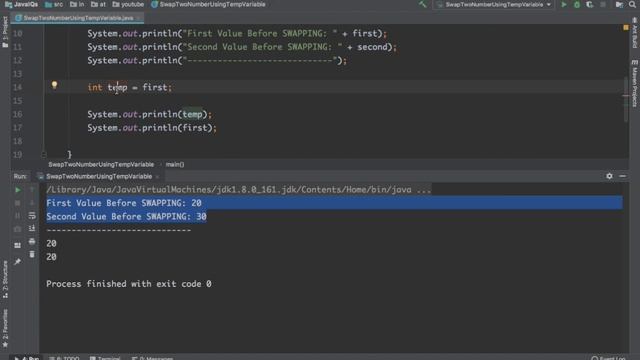The image size is (640, 360).
Task: Open the Maven Projects side panel
Action: tap(635, 84)
